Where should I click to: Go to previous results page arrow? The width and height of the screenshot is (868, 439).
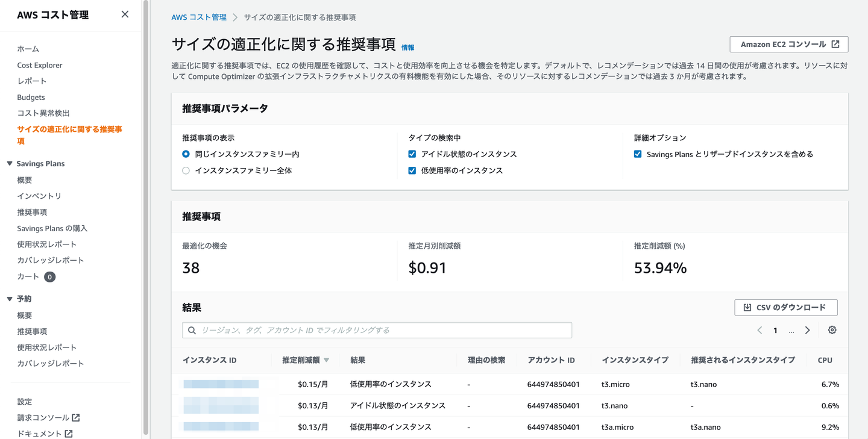pyautogui.click(x=759, y=330)
